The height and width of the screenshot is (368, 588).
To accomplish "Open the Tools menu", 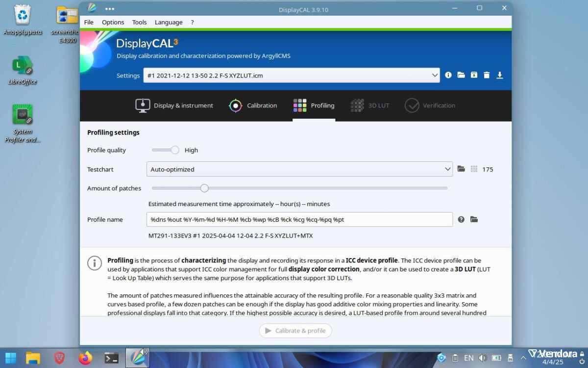I will tap(139, 22).
